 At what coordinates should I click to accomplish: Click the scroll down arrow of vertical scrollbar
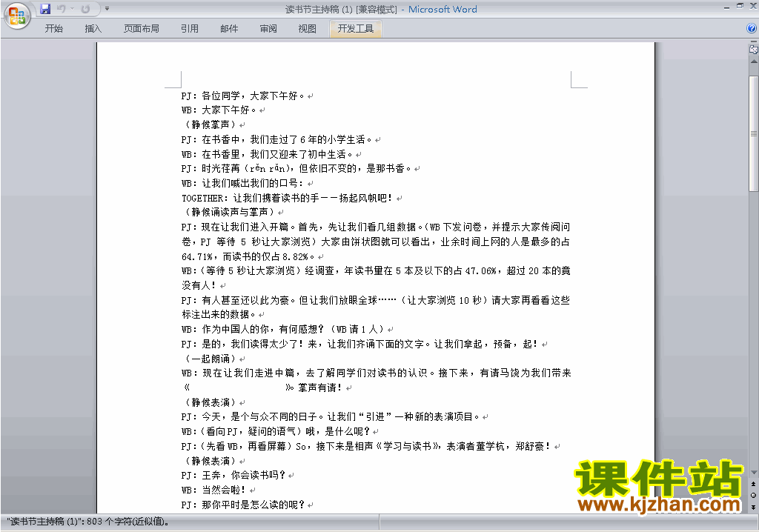[x=754, y=473]
